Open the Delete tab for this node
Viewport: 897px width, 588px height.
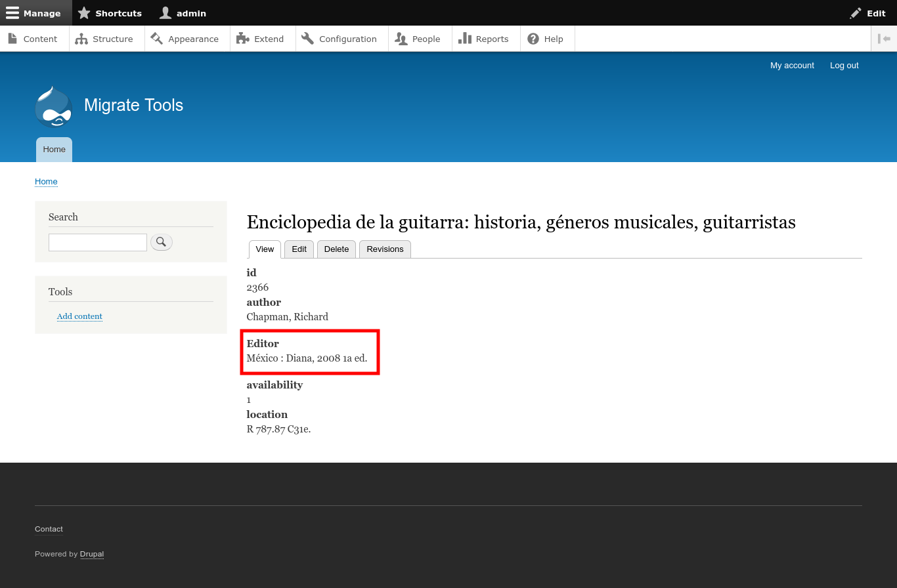pos(336,249)
